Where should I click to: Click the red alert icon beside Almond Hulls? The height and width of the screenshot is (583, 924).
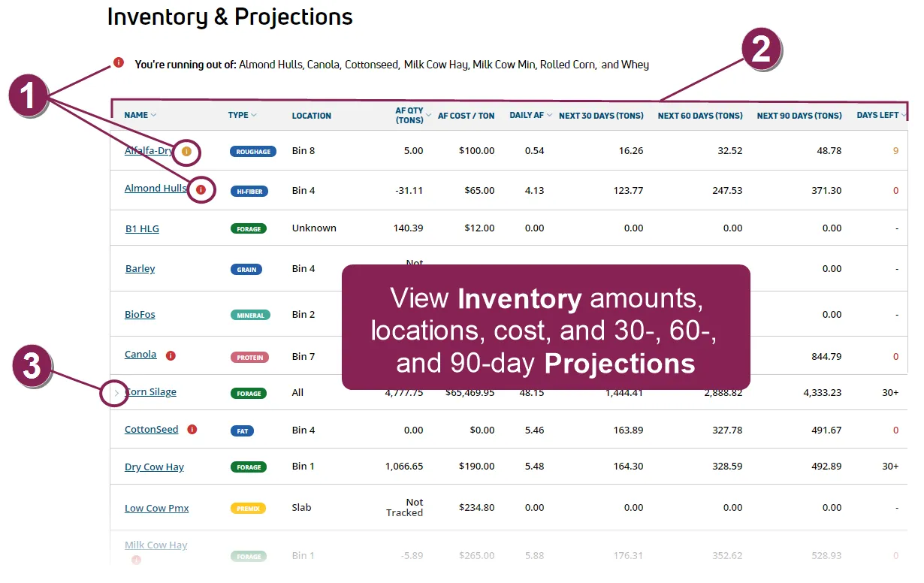(201, 190)
